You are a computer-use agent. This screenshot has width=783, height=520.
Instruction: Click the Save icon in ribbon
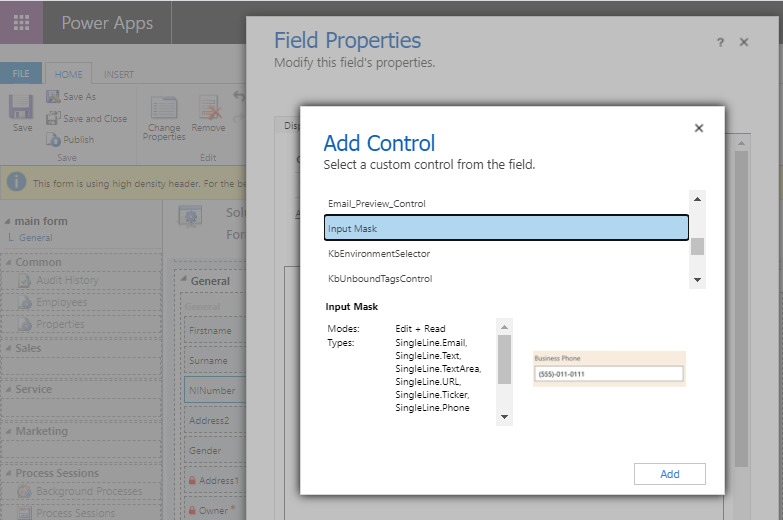(x=21, y=107)
